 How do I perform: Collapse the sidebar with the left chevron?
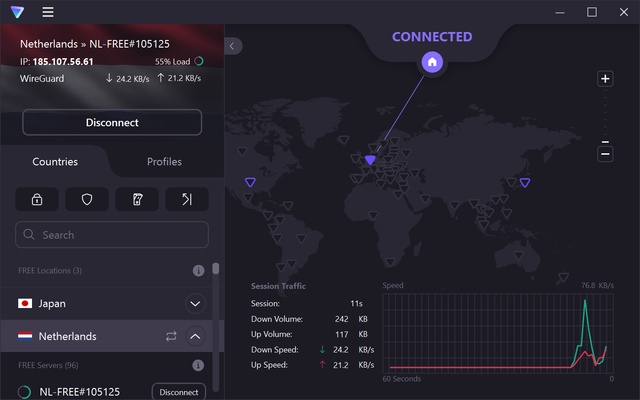click(232, 46)
